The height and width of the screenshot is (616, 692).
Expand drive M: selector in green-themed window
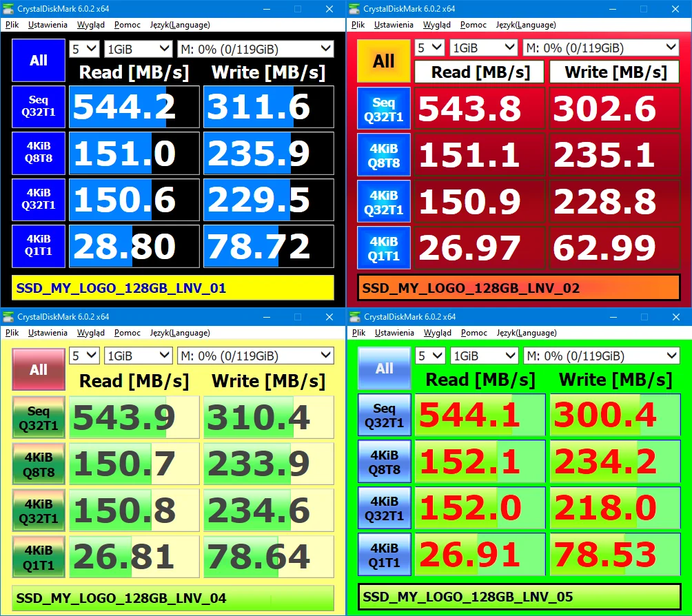coord(602,356)
